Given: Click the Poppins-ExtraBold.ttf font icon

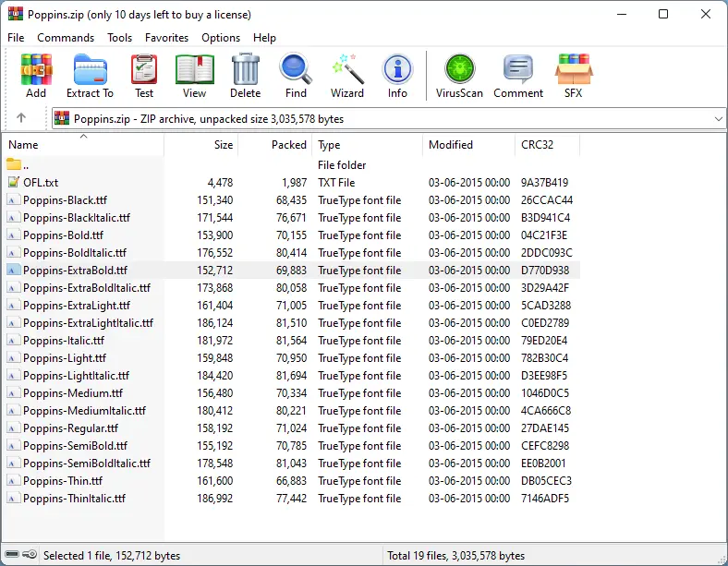Looking at the screenshot, I should tap(14, 270).
